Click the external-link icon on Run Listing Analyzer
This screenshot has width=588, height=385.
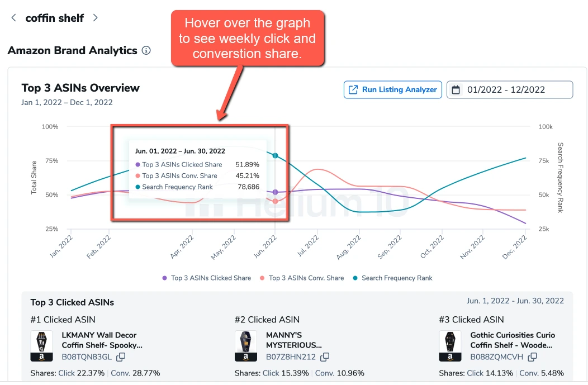(x=352, y=89)
